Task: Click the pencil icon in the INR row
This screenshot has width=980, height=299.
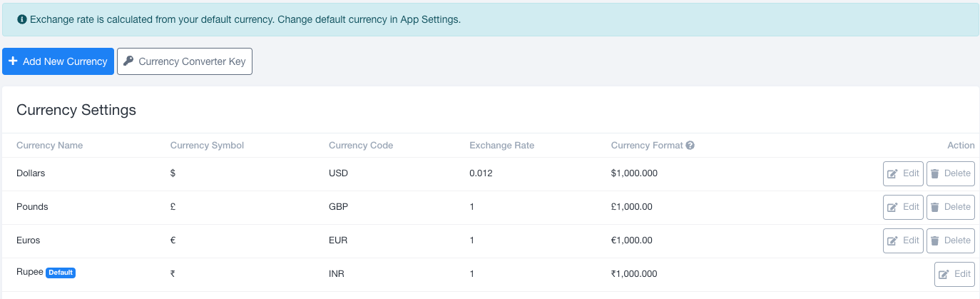Action: [944, 274]
